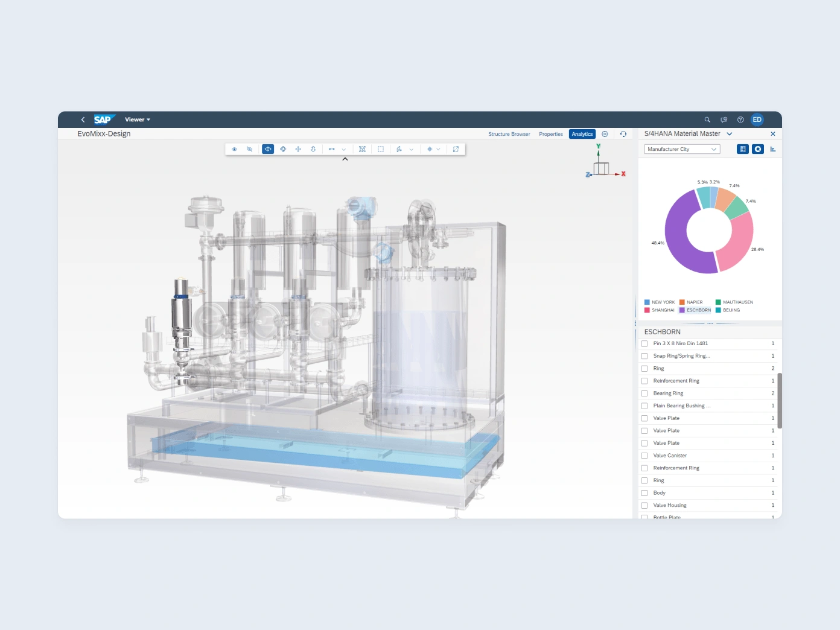The width and height of the screenshot is (840, 630).
Task: Open the Manufacturer City combo box
Action: (682, 149)
